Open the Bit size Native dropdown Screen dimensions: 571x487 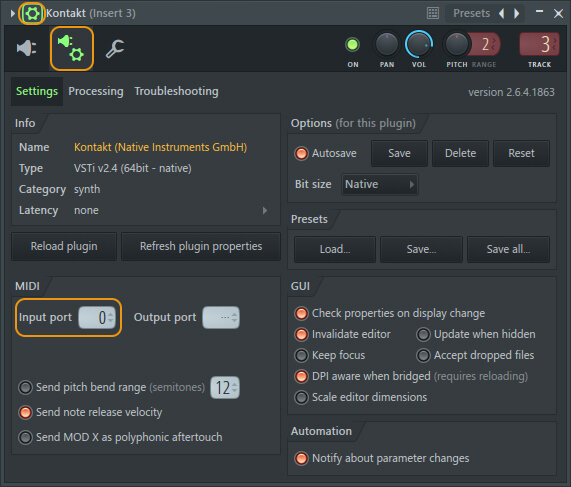(379, 184)
